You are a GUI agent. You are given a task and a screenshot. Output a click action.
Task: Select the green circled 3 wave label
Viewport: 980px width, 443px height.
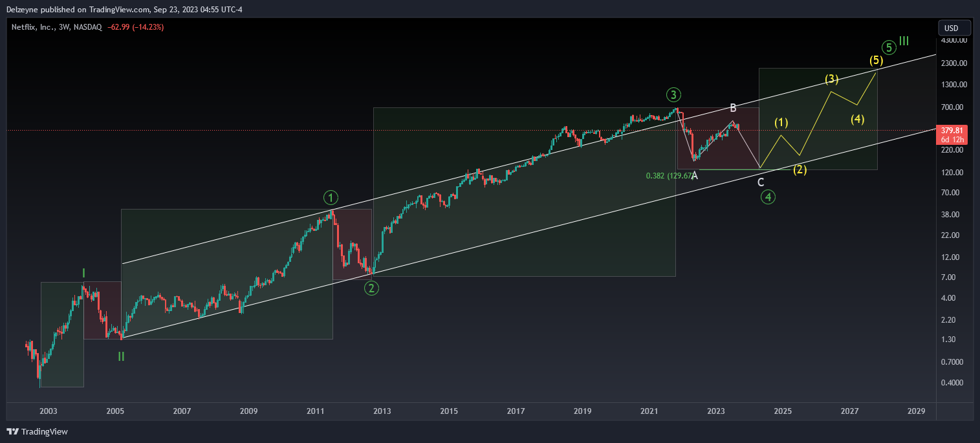tap(673, 96)
